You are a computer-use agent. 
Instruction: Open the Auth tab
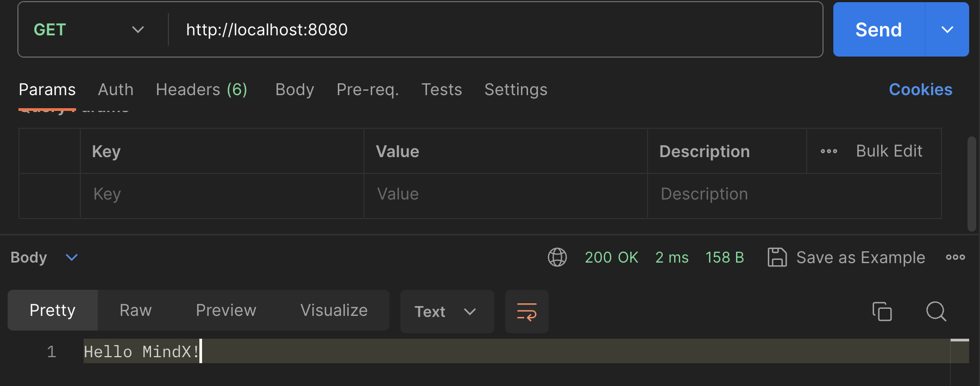[x=116, y=90]
